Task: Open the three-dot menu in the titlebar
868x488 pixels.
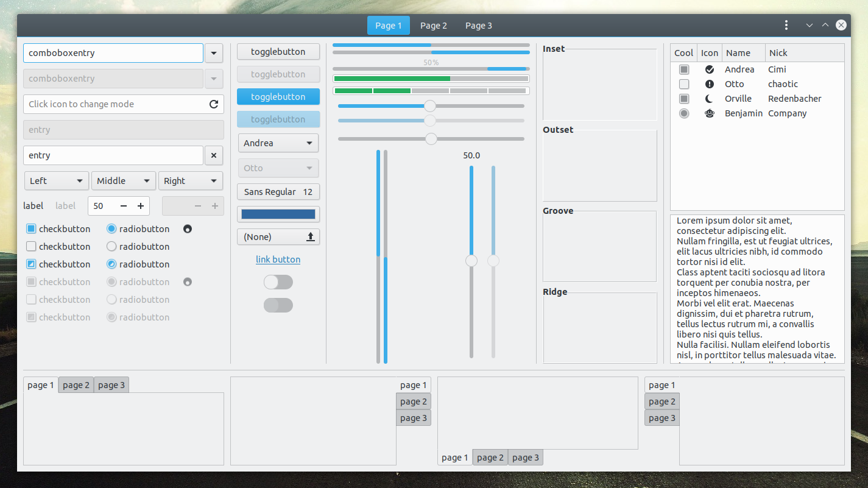Action: pyautogui.click(x=786, y=25)
